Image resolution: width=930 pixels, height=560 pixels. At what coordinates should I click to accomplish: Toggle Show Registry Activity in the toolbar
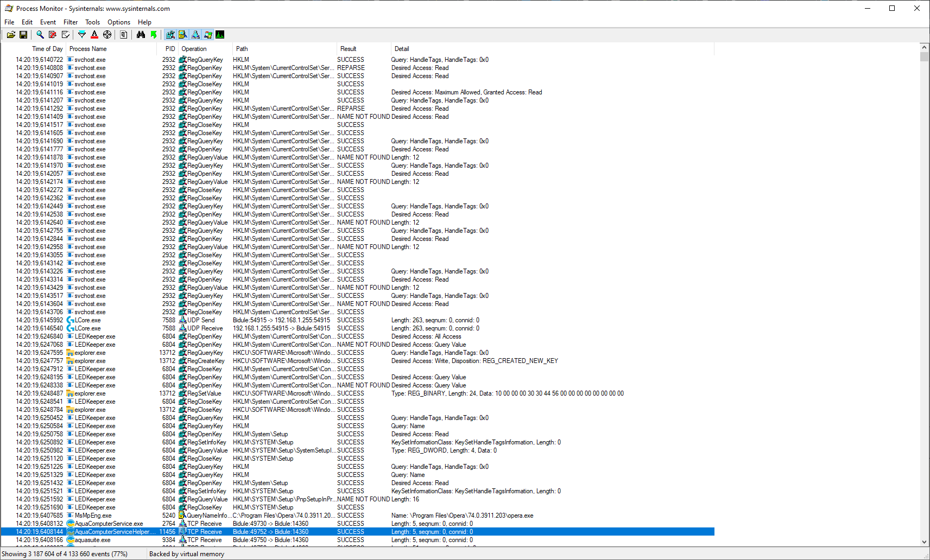click(170, 35)
